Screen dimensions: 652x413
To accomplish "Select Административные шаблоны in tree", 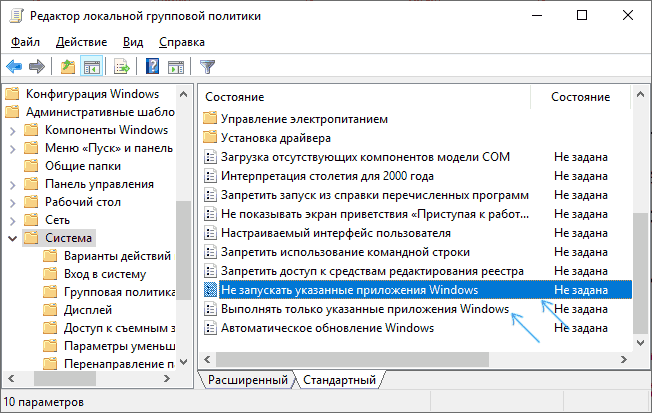I will coord(100,112).
